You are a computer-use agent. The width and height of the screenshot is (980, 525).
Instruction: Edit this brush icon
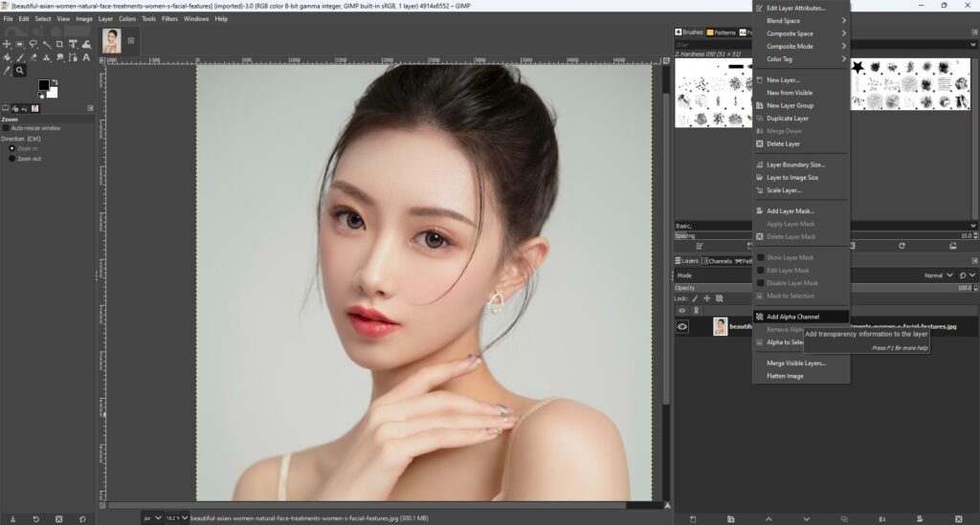[700, 246]
